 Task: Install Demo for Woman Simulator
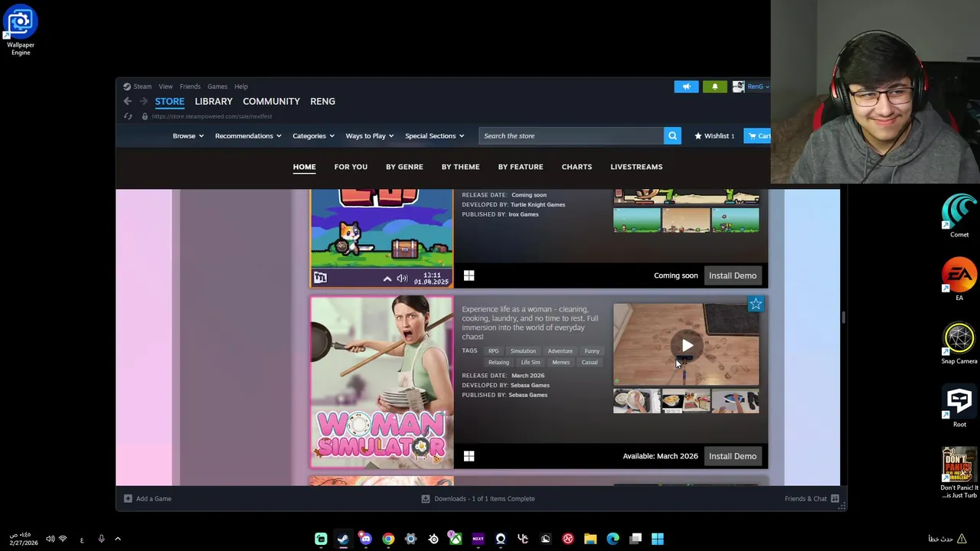pyautogui.click(x=733, y=456)
